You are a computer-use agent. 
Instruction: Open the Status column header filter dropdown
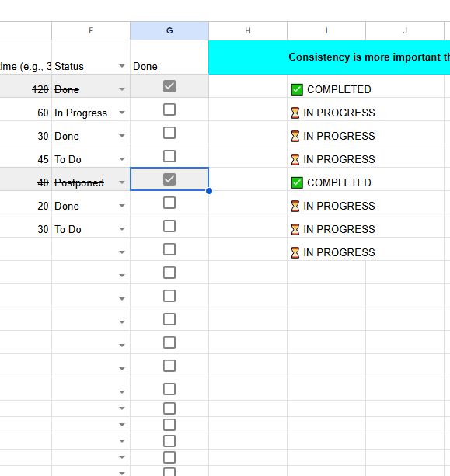122,66
